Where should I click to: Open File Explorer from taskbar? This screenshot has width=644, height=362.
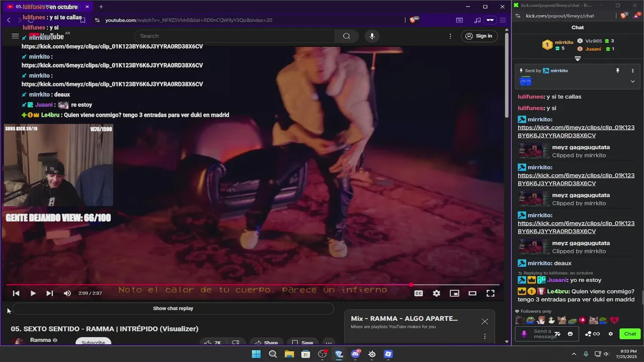point(289,354)
